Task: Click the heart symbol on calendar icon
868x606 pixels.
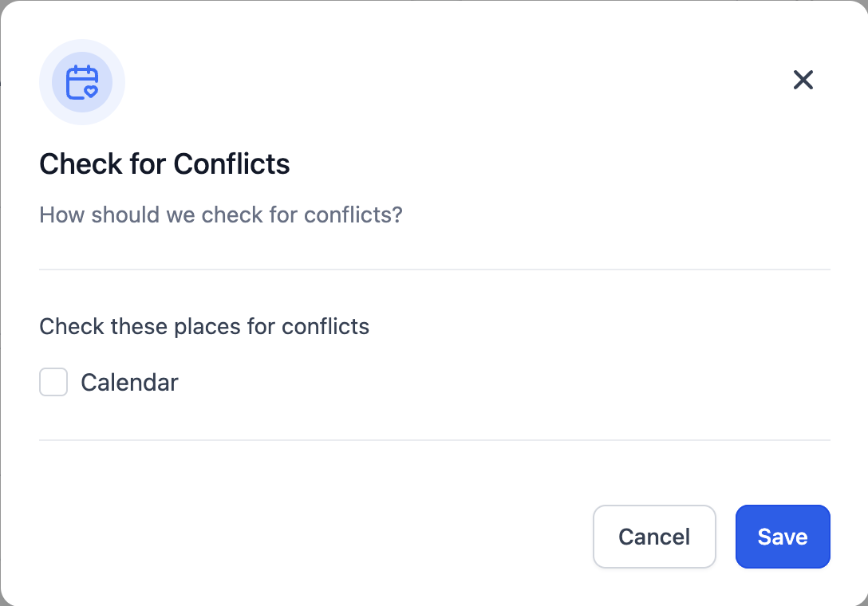Action: [x=91, y=92]
